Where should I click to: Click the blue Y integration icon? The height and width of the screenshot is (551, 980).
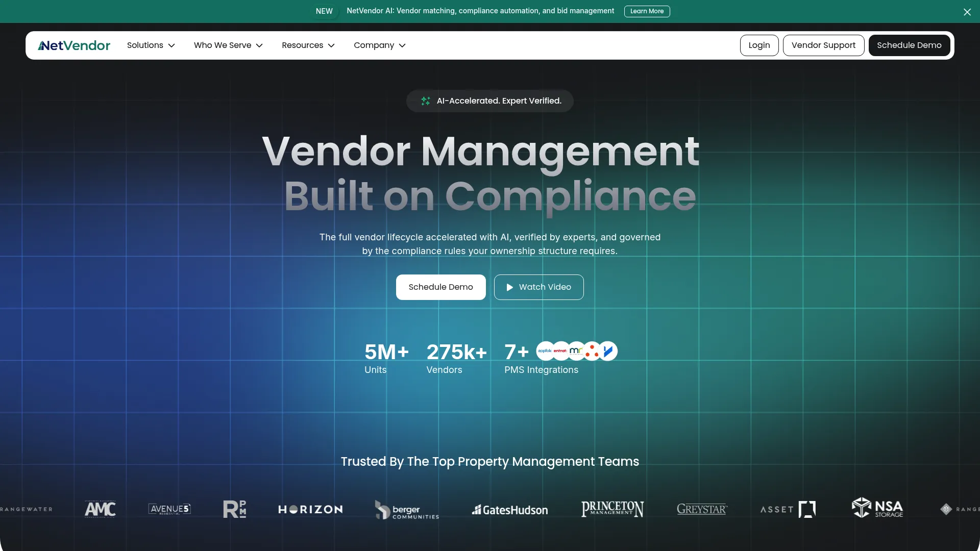click(608, 351)
